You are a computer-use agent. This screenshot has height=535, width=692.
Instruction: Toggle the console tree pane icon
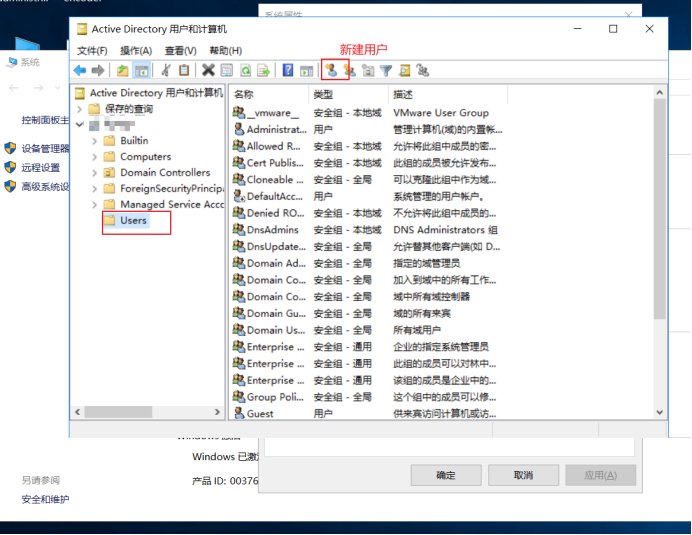(141, 70)
